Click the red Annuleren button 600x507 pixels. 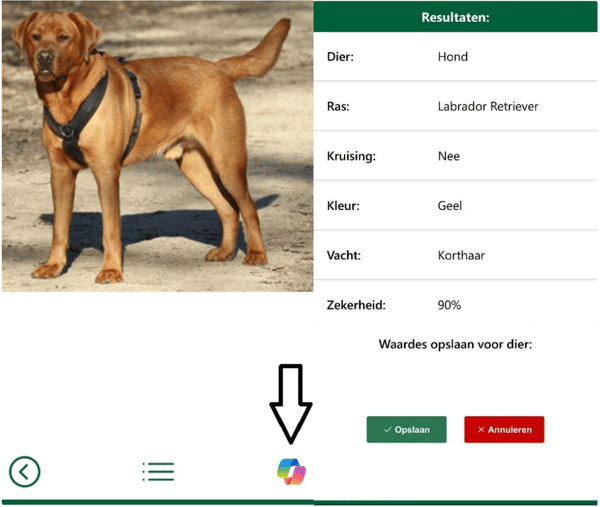pyautogui.click(x=504, y=429)
